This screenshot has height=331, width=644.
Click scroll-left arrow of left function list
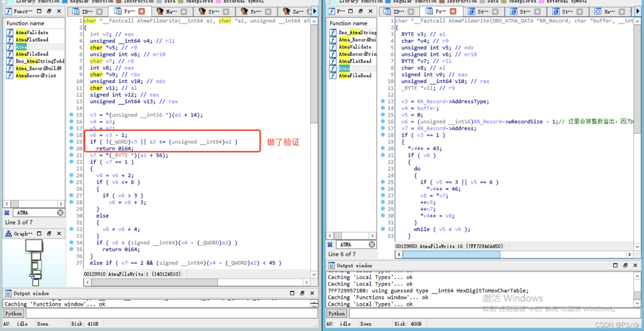click(7, 204)
